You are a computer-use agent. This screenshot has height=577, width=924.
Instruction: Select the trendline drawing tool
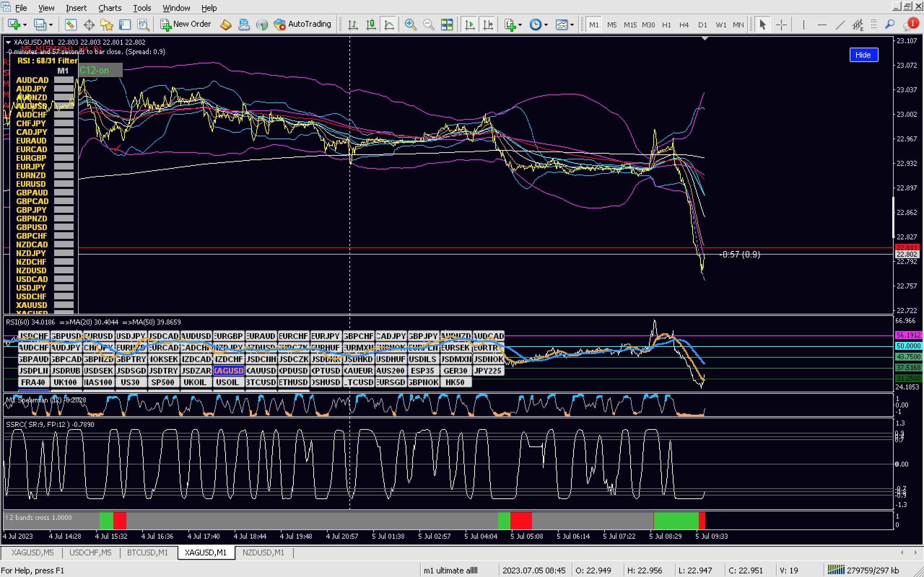(840, 25)
